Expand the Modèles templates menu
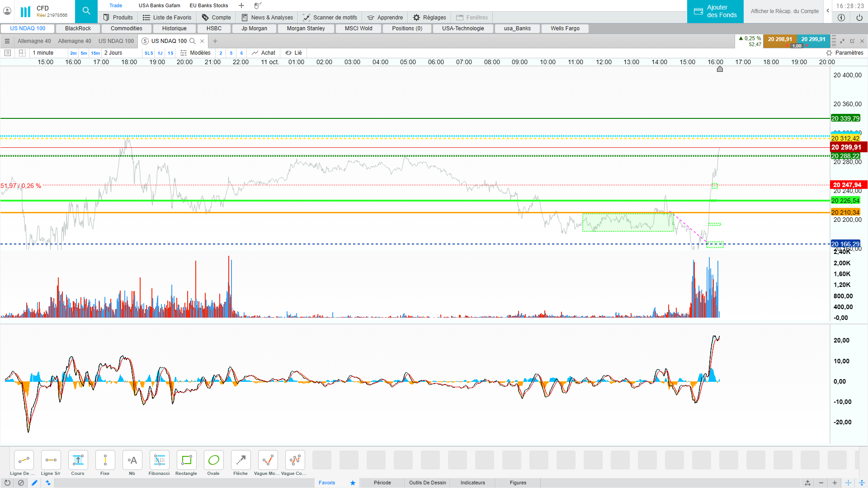Viewport: 868px width, 488px height. (x=195, y=53)
